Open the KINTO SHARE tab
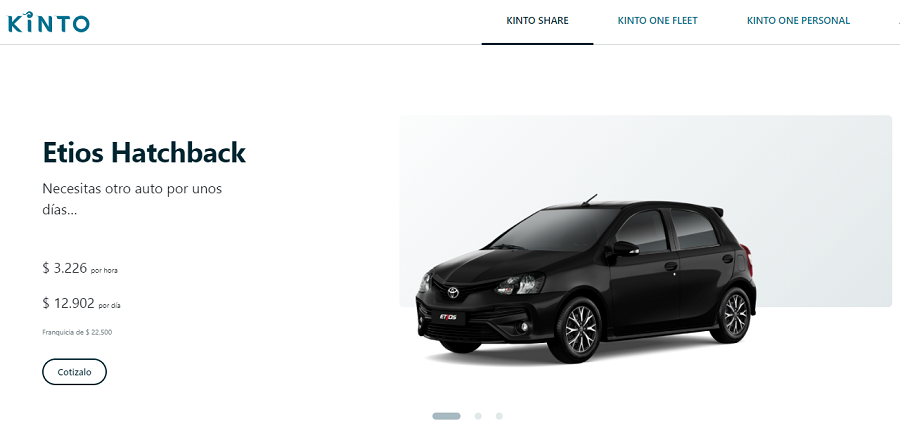This screenshot has width=900, height=440. click(x=537, y=21)
